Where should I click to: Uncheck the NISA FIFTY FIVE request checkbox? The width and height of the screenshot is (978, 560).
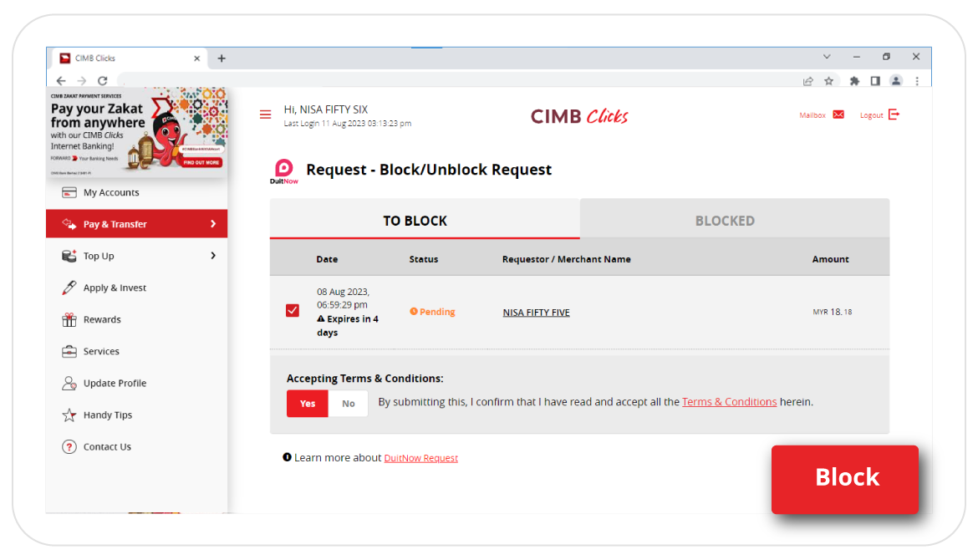click(293, 311)
